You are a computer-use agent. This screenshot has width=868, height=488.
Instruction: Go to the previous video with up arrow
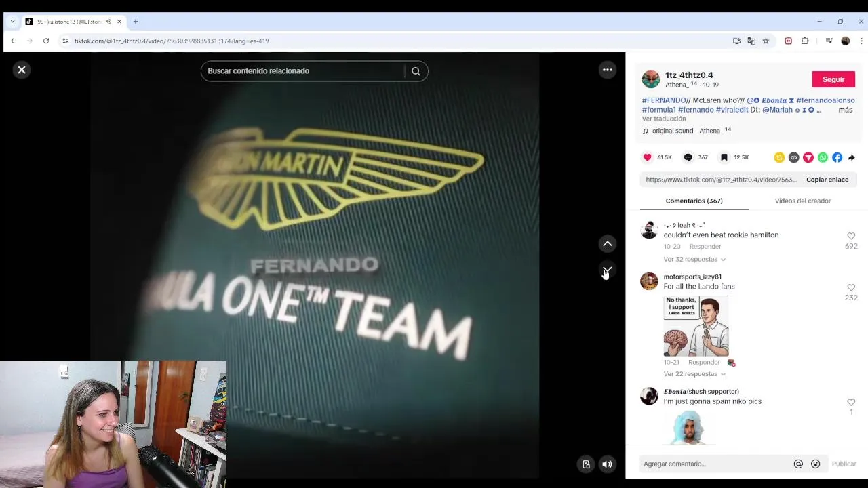[608, 244]
